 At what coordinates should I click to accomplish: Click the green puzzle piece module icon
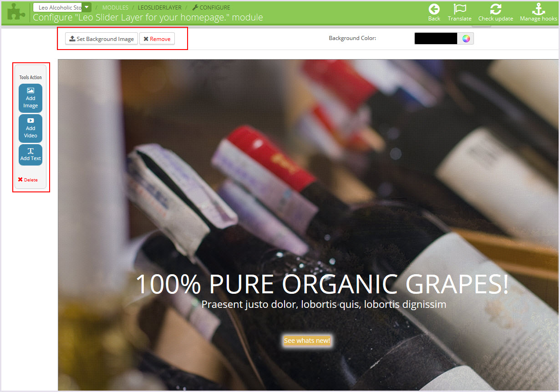point(16,12)
